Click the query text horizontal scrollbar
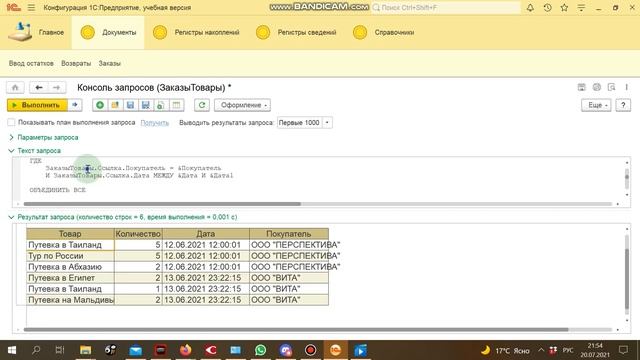The height and width of the screenshot is (360, 640). pyautogui.click(x=162, y=204)
